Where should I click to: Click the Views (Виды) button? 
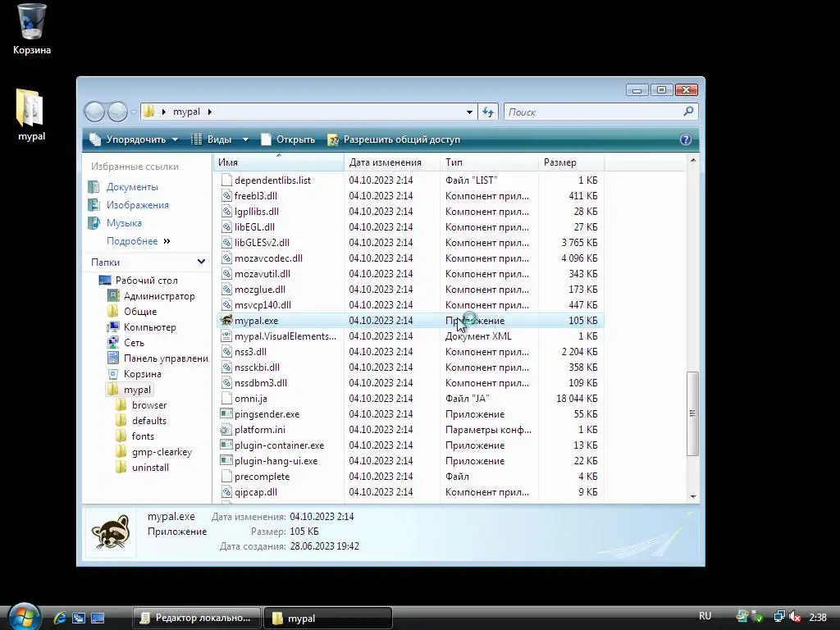tap(212, 139)
